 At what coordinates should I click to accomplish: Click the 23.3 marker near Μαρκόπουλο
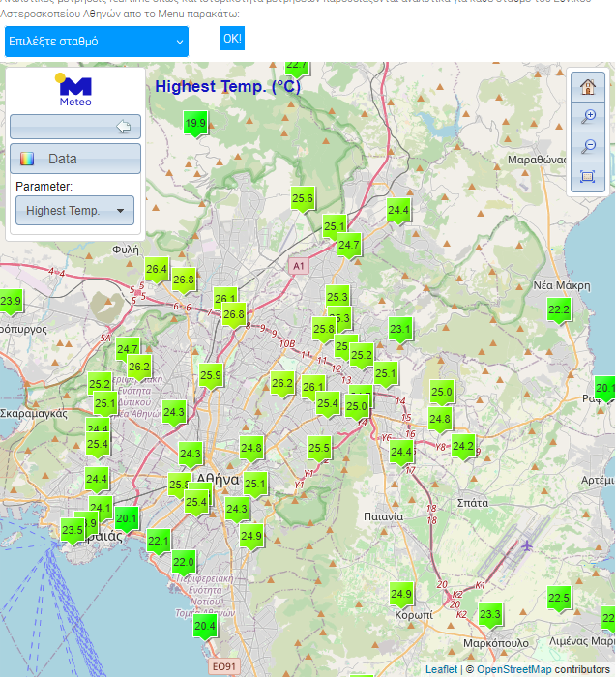click(490, 615)
